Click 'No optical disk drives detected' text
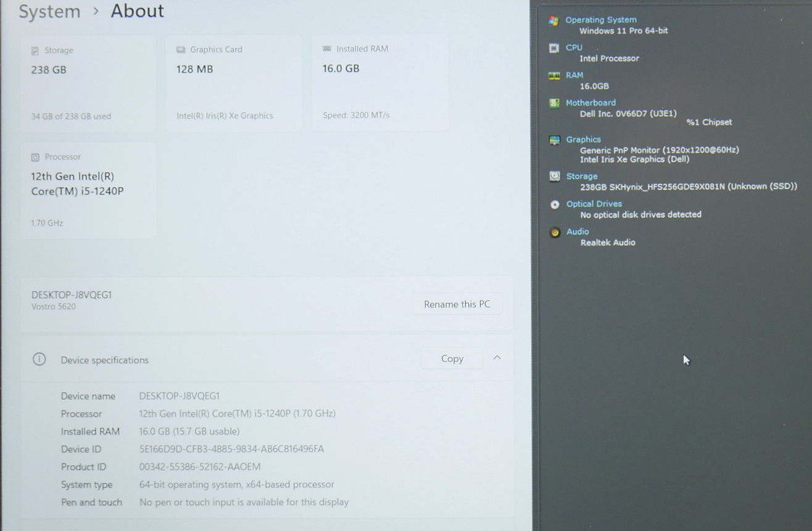 (x=641, y=215)
